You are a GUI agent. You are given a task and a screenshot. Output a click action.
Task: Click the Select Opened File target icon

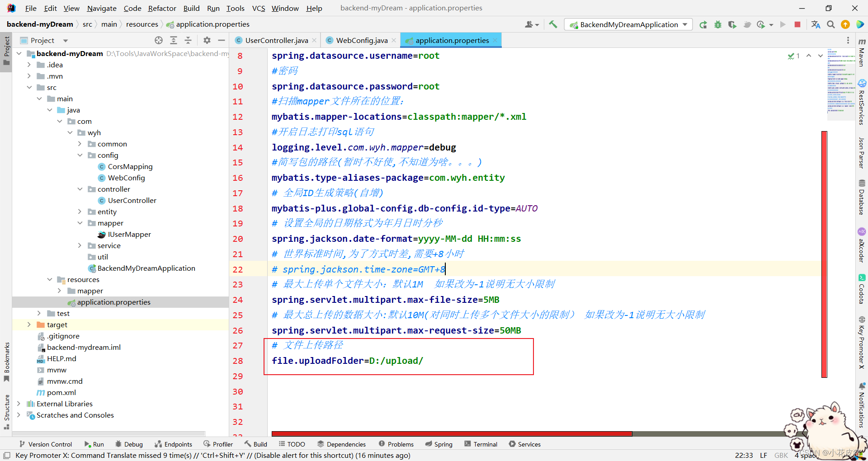[x=159, y=40]
